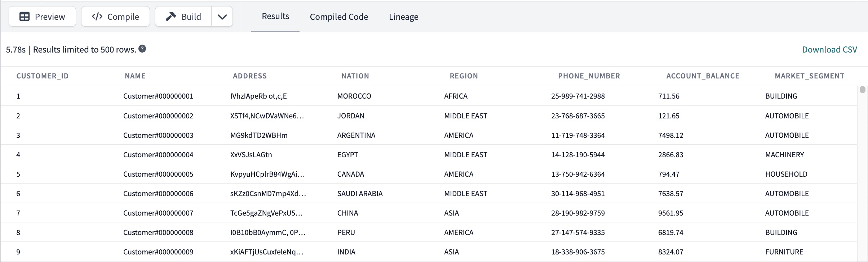Open the dropdown arrow beside Build
This screenshot has width=868, height=262.
coord(222,17)
